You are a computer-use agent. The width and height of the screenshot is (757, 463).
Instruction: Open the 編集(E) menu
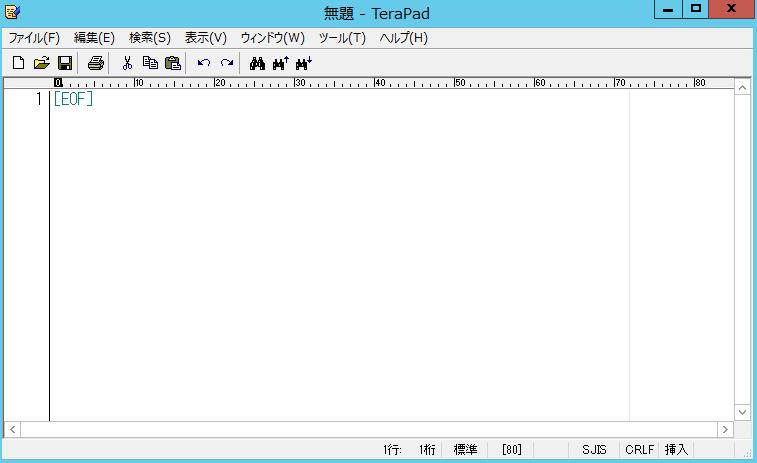[x=94, y=38]
